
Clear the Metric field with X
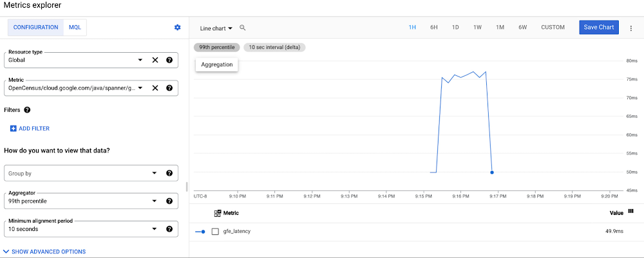point(155,88)
